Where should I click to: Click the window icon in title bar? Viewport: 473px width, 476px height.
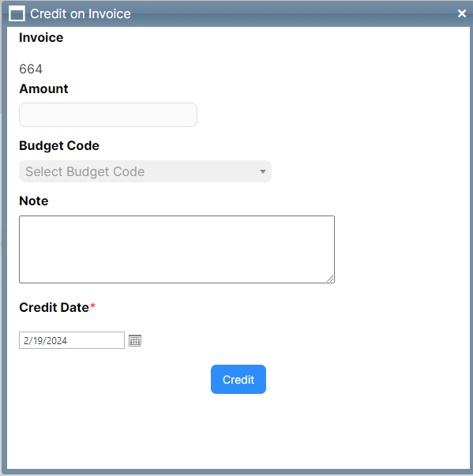(17, 14)
